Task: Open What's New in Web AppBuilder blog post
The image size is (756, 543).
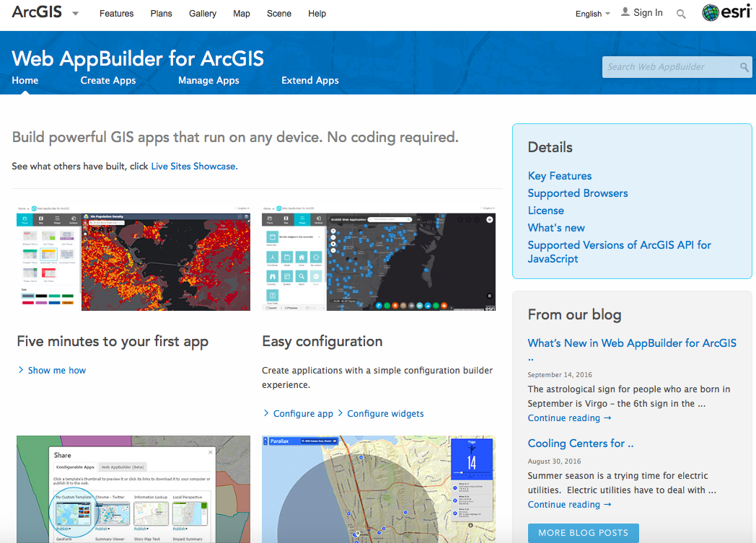Action: [x=632, y=349]
